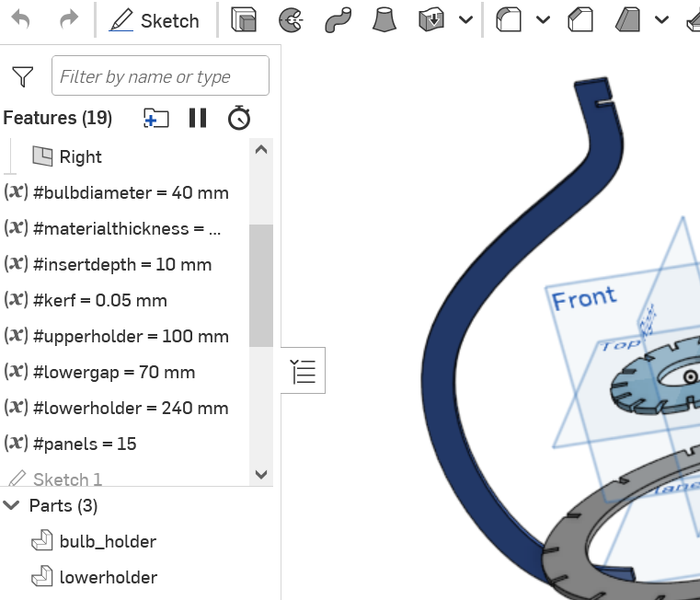Viewport: 700px width, 600px height.
Task: Click the rollback bar pause icon
Action: coord(198,119)
